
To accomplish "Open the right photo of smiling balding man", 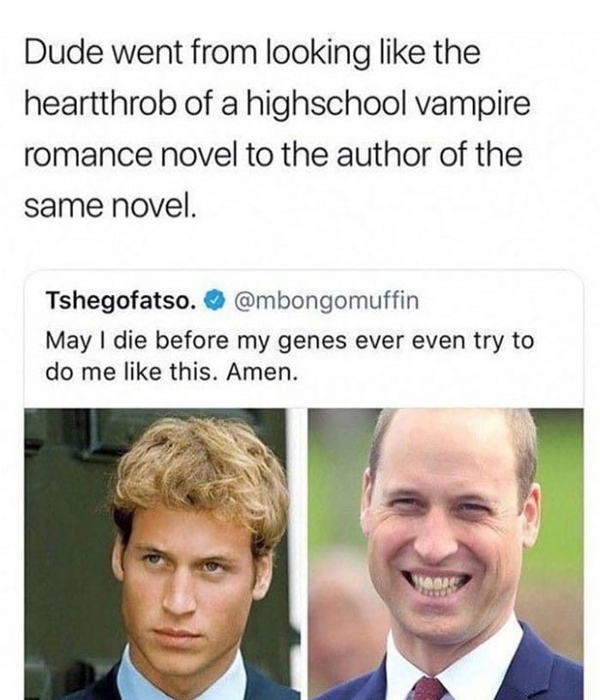I will pos(445,553).
